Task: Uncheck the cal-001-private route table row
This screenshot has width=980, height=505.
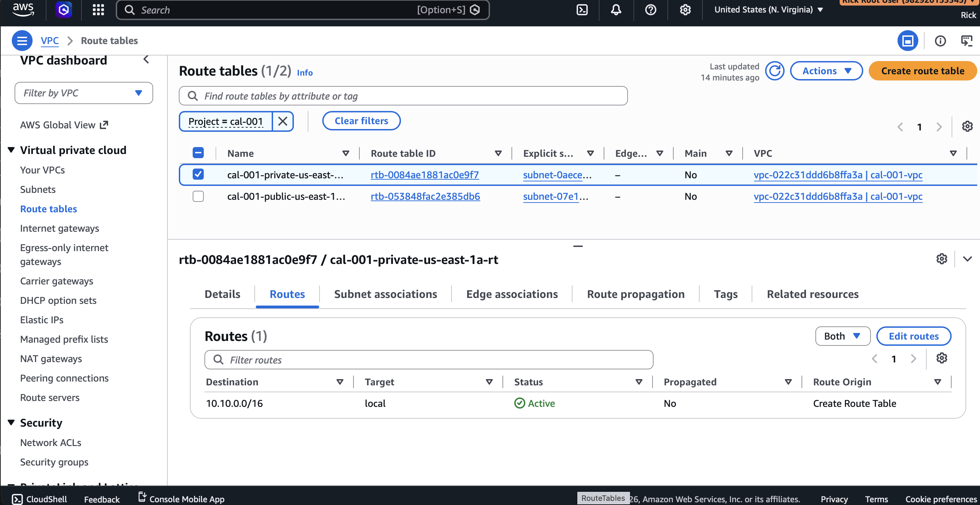Action: click(x=198, y=174)
